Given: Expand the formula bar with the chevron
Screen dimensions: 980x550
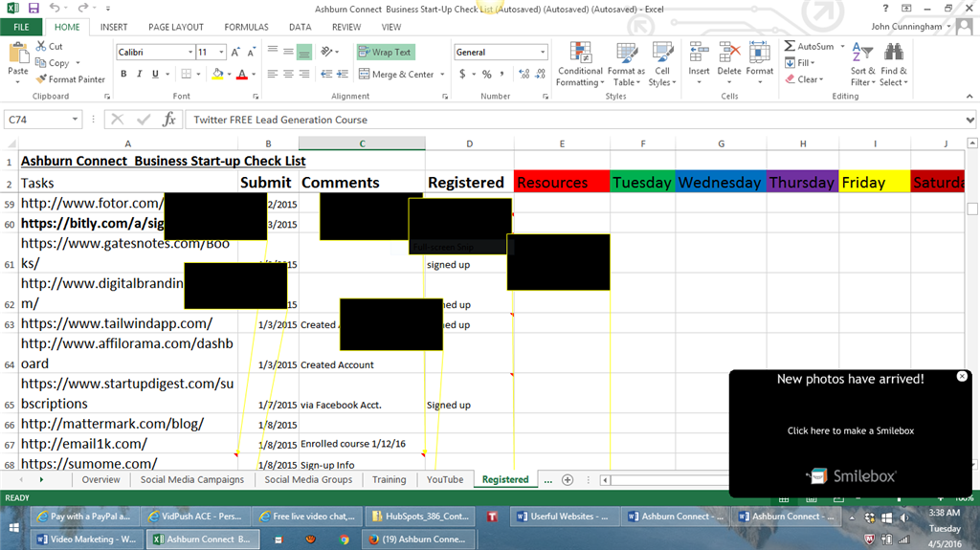Looking at the screenshot, I should click(x=969, y=120).
